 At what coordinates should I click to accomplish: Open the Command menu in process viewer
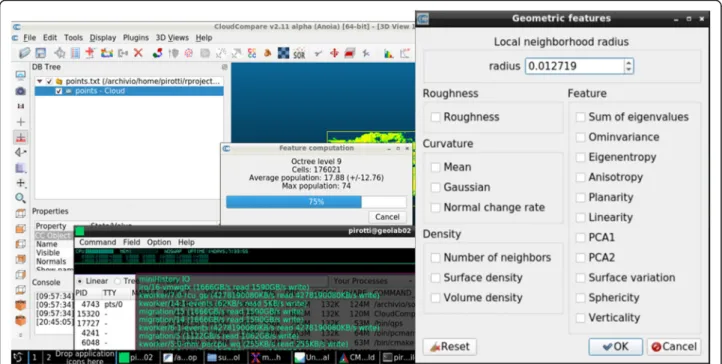(98, 242)
